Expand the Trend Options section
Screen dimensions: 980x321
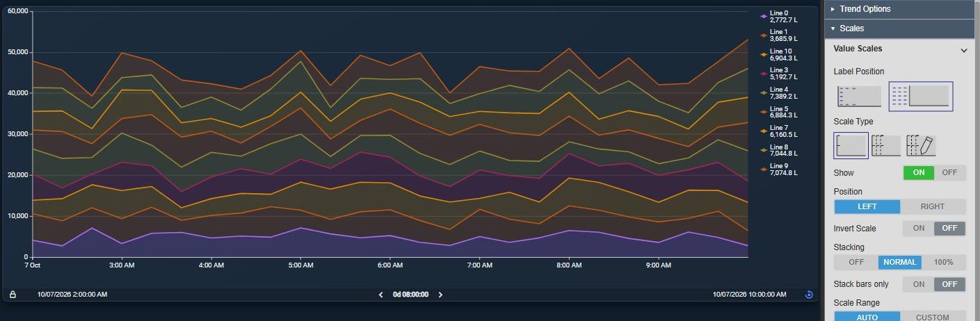[x=899, y=9]
